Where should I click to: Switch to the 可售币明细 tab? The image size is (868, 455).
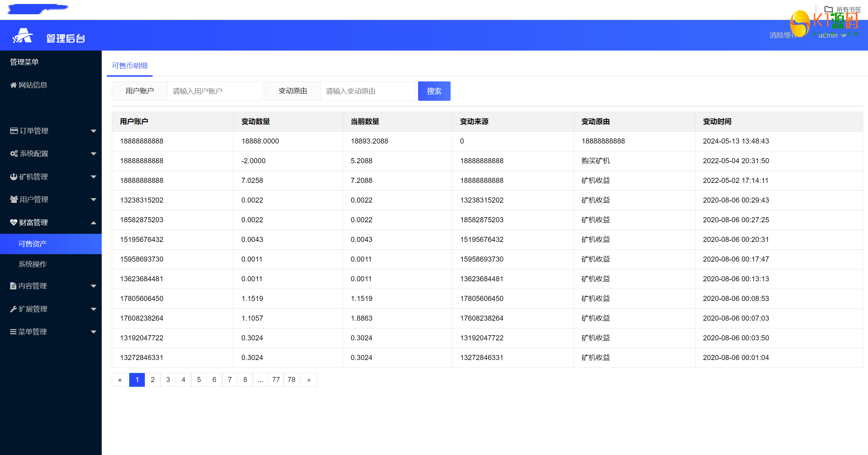coord(130,66)
